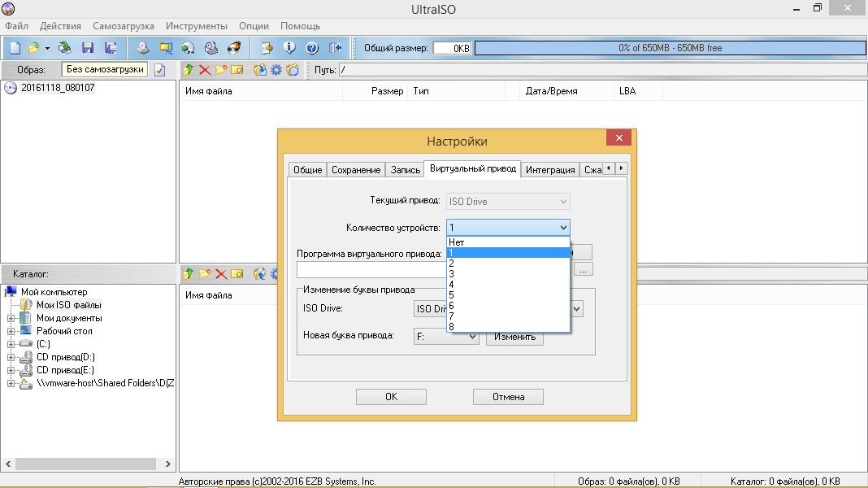Switch to the "Сохранение" tab

pyautogui.click(x=356, y=169)
